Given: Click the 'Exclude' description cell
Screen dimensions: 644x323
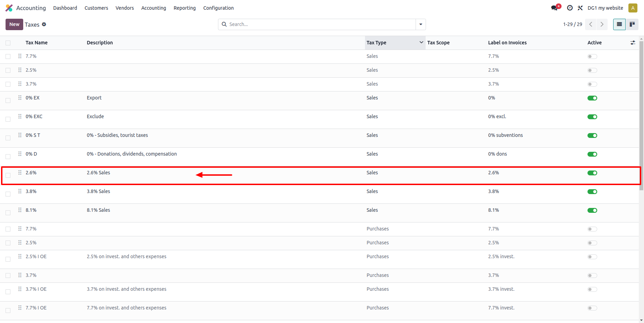Looking at the screenshot, I should tap(95, 116).
